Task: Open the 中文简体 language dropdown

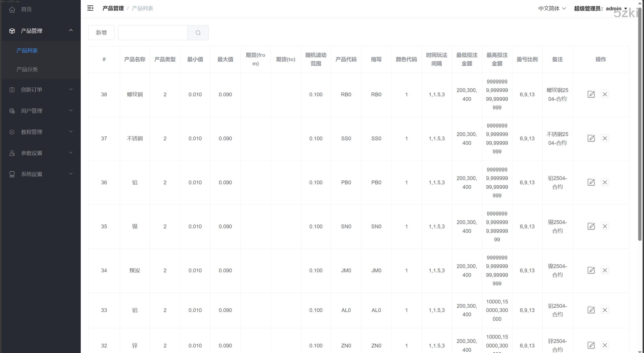Action: [552, 9]
